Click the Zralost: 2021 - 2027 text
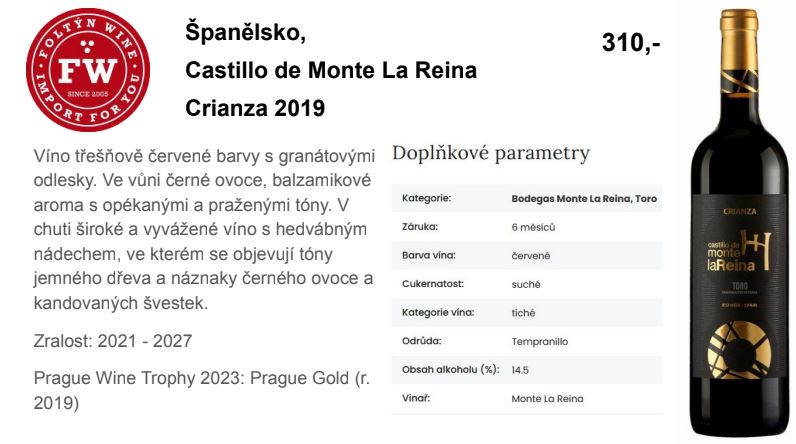Screen dimensions: 796x444 pyautogui.click(x=113, y=340)
